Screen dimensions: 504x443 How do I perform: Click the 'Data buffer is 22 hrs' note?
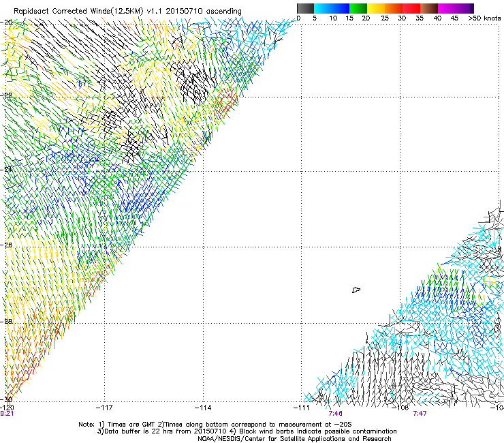pyautogui.click(x=247, y=431)
